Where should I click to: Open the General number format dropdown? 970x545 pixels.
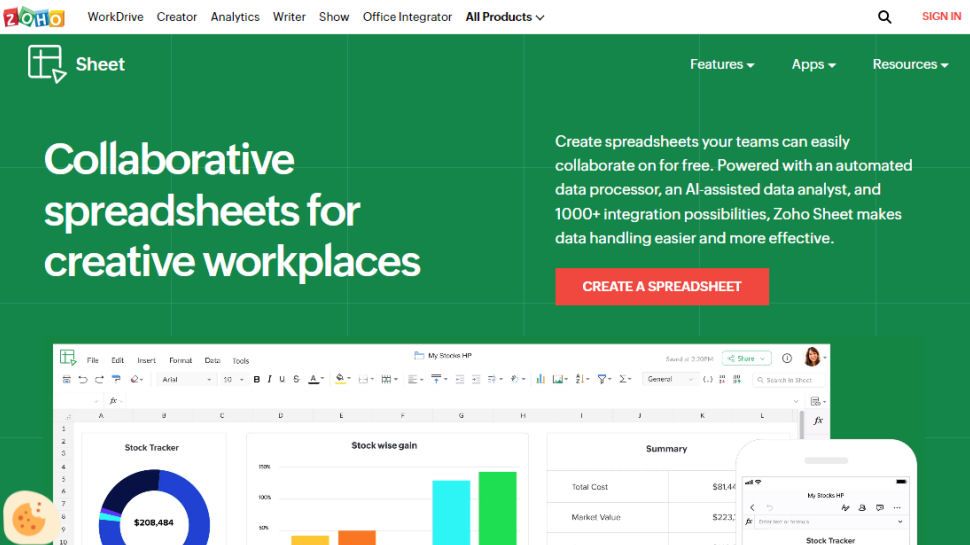pos(670,379)
